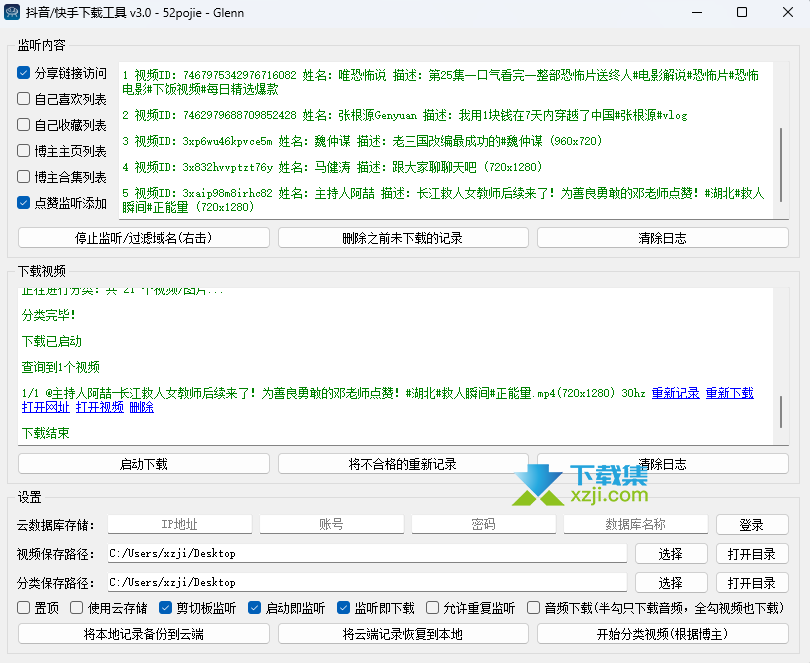Click the 登录 button
The image size is (810, 663).
[752, 525]
